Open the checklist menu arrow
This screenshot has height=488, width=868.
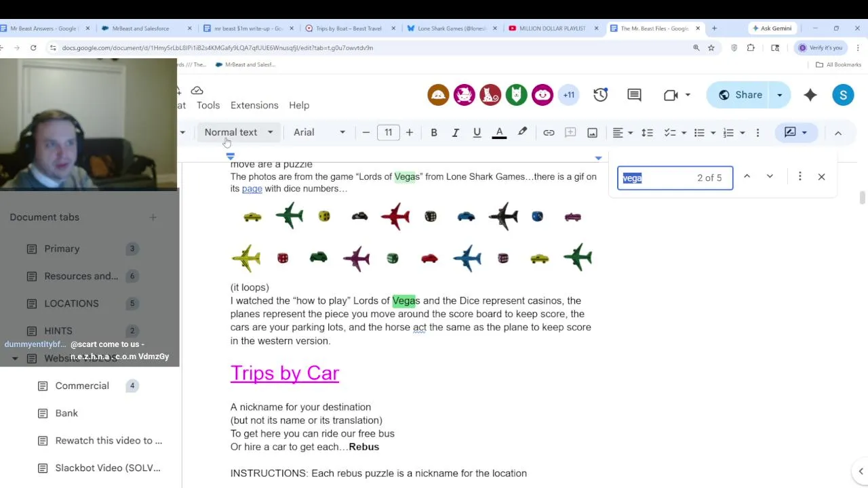tap(684, 133)
